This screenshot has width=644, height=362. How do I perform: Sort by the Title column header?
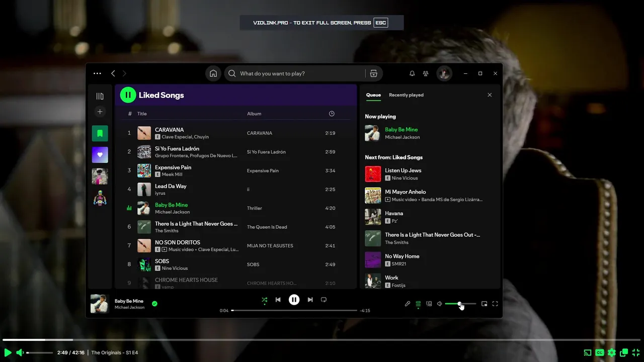pyautogui.click(x=142, y=114)
